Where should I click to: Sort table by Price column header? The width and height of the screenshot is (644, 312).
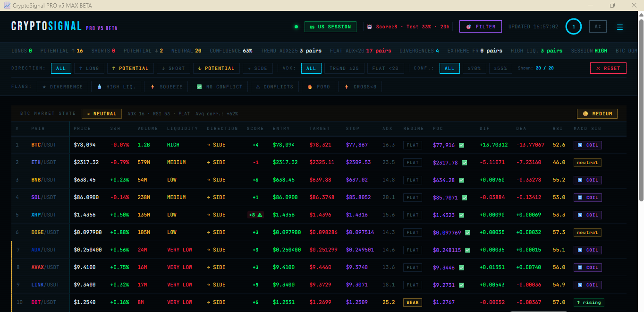pos(82,129)
